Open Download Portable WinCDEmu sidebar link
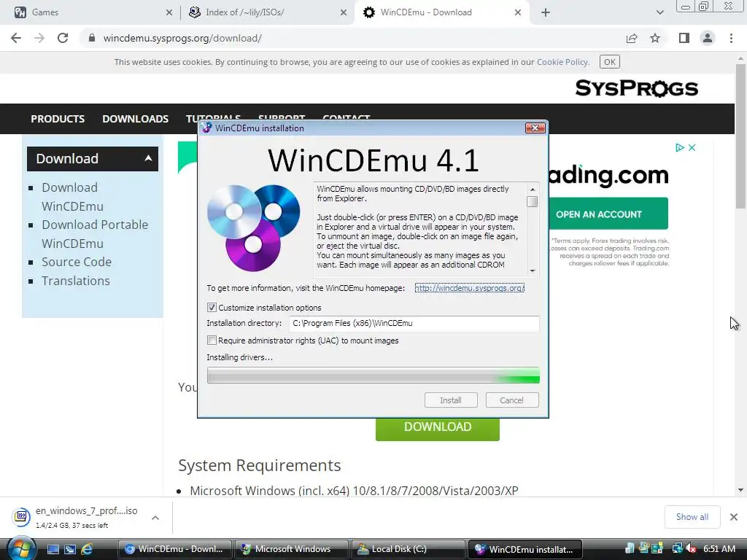Screen dimensions: 747x560 click(95, 234)
